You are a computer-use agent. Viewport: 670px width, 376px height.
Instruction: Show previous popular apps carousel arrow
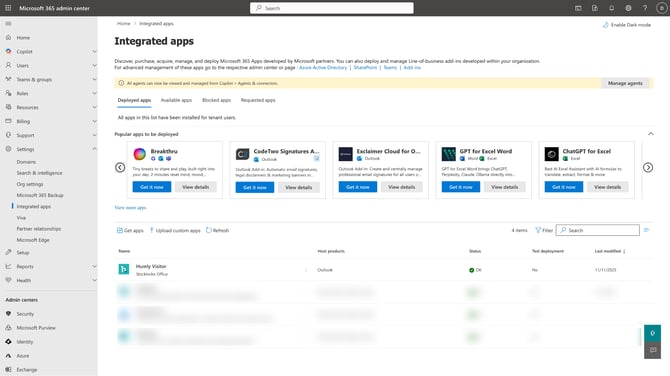click(120, 167)
